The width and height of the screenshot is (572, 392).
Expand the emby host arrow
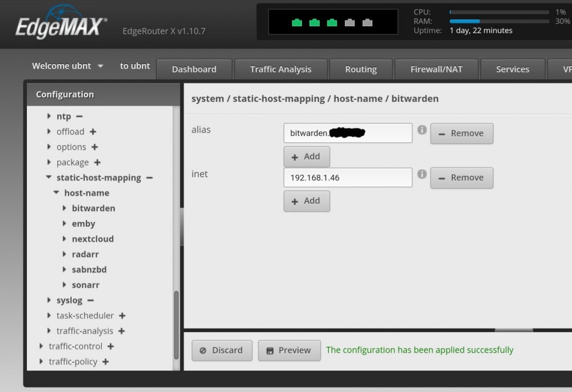(64, 223)
